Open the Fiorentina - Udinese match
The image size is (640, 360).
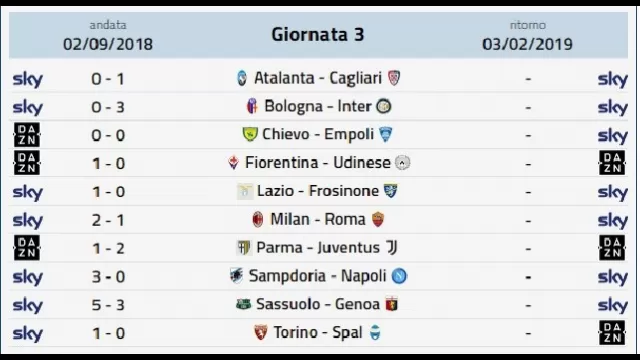pos(318,163)
